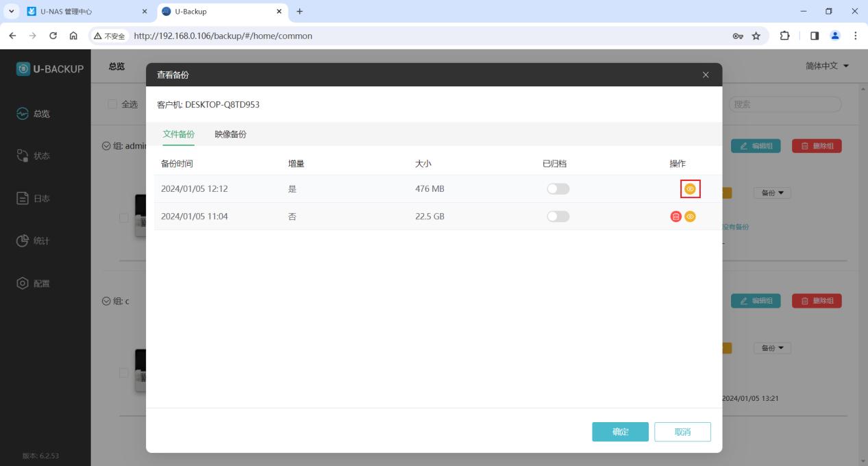Open the 状态 page from the sidebar
The height and width of the screenshot is (466, 868).
point(34,156)
